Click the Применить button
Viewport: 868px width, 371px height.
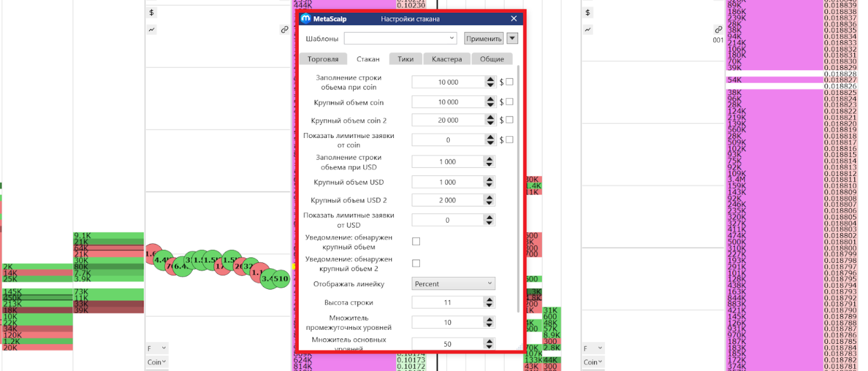point(484,38)
